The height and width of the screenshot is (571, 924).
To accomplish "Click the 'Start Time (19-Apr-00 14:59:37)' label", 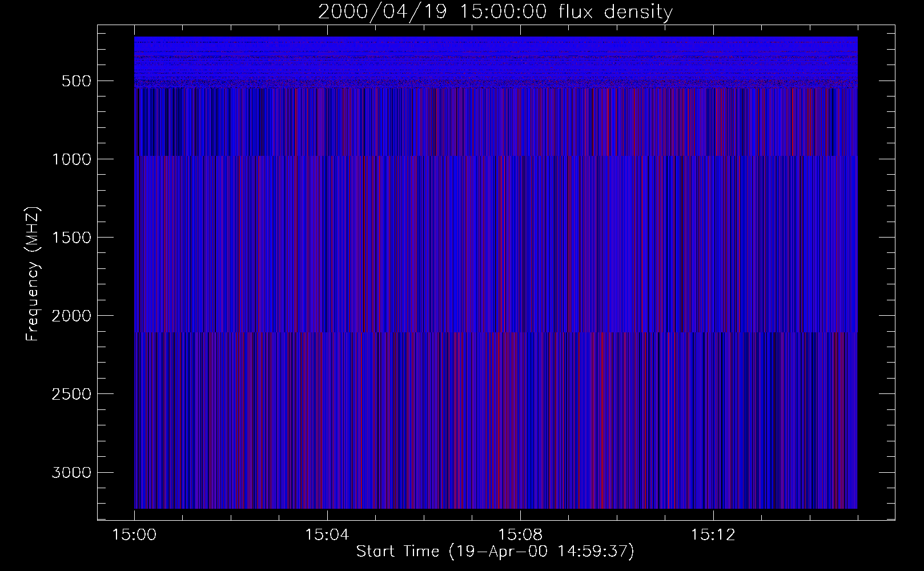I will coord(495,552).
